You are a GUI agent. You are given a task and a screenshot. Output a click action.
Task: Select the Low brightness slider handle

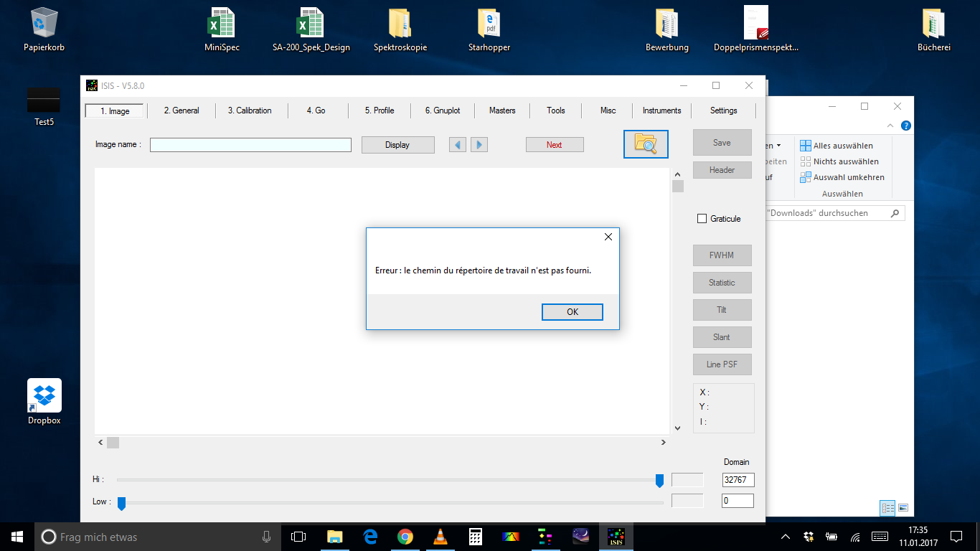point(121,503)
